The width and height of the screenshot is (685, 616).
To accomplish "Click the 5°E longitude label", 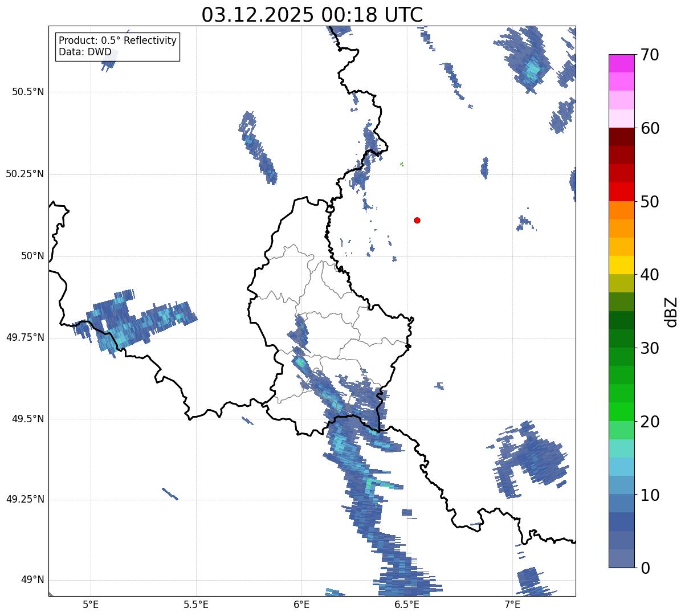I will click(x=90, y=604).
